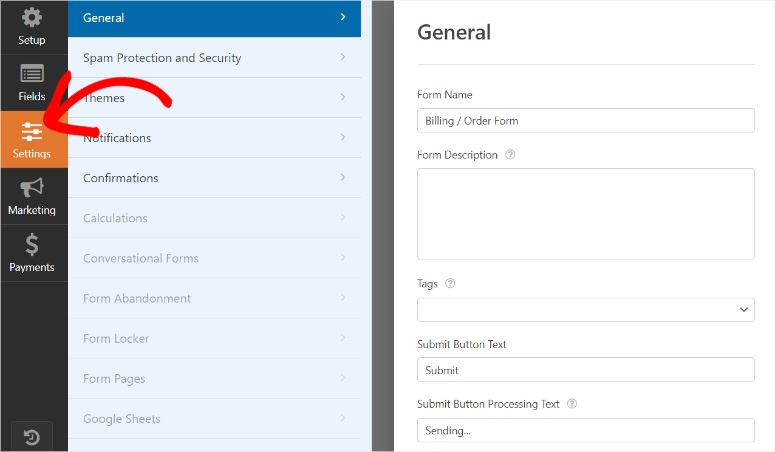The image size is (775, 452).
Task: Click the Submit Button Text field
Action: [585, 370]
